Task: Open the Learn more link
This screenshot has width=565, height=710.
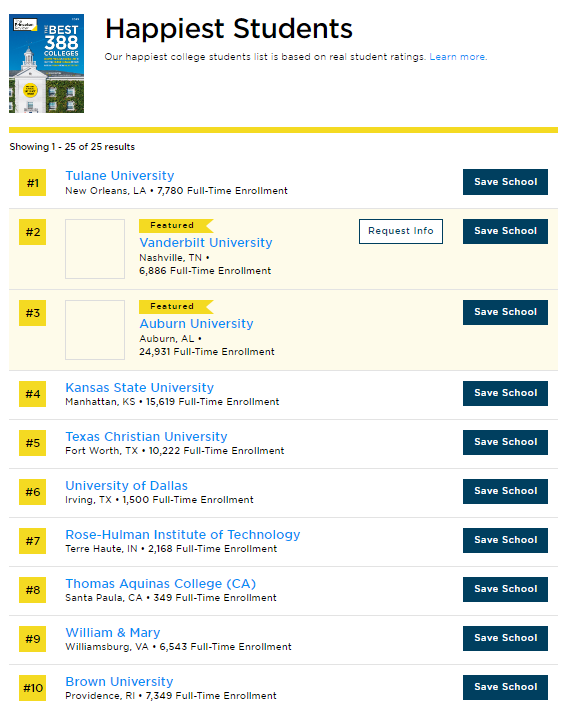Action: pyautogui.click(x=458, y=57)
